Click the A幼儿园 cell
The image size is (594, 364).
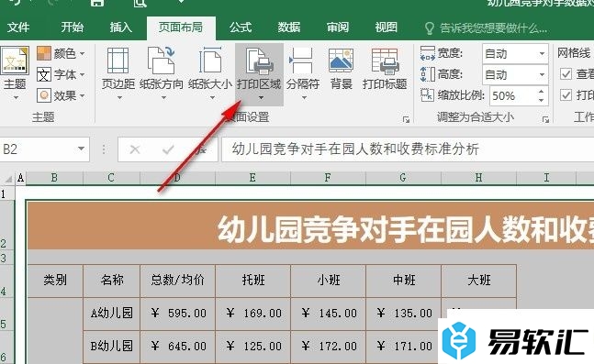pyautogui.click(x=111, y=314)
